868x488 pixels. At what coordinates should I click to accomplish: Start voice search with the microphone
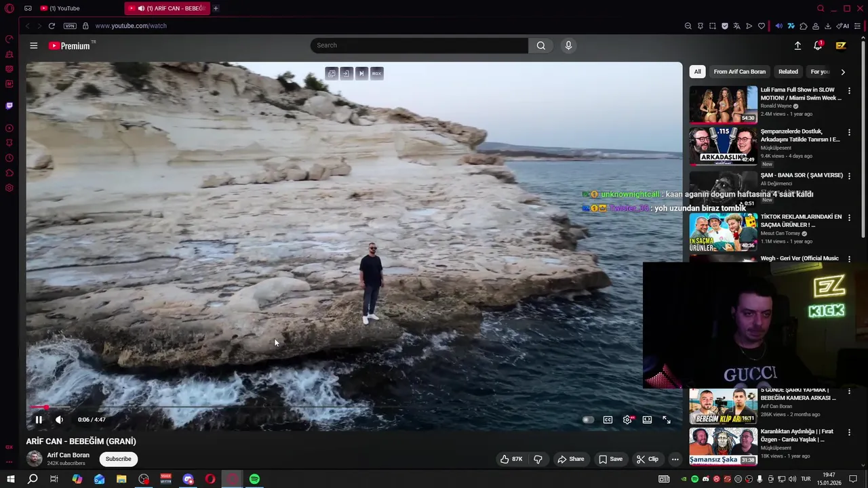click(x=568, y=45)
